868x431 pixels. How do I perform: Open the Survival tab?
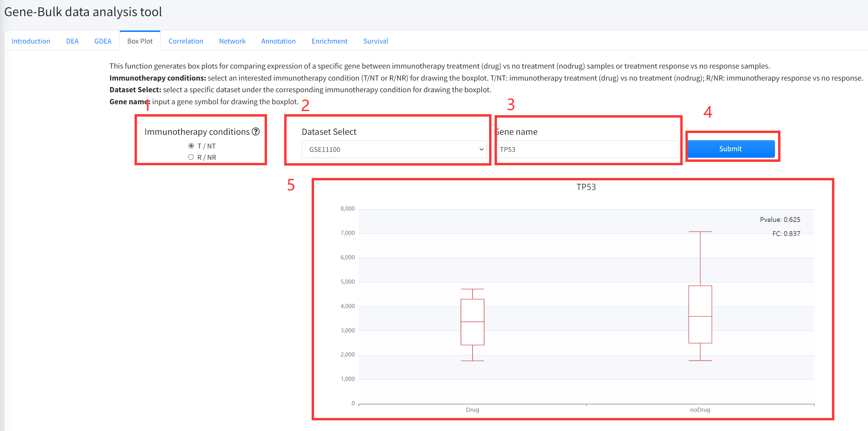coord(376,41)
